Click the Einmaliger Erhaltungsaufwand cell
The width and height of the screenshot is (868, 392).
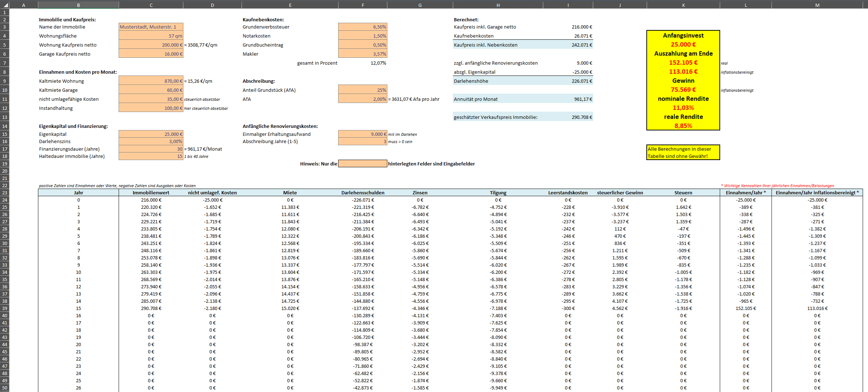(362, 134)
